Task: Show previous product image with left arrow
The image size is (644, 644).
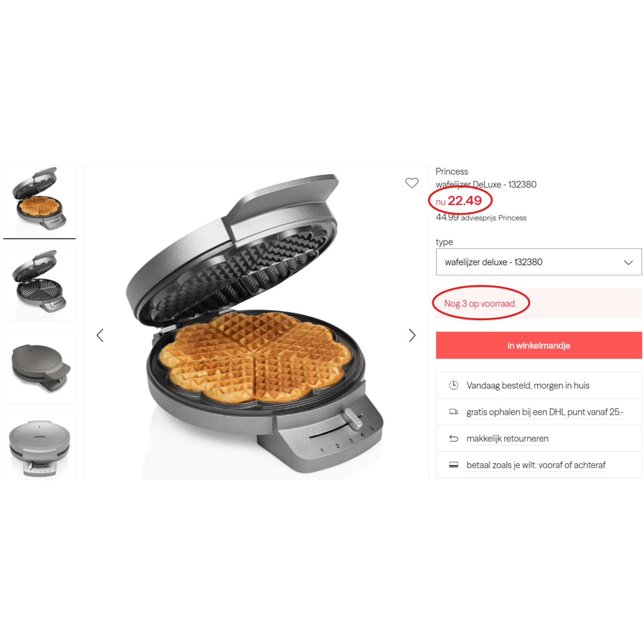Action: tap(100, 335)
